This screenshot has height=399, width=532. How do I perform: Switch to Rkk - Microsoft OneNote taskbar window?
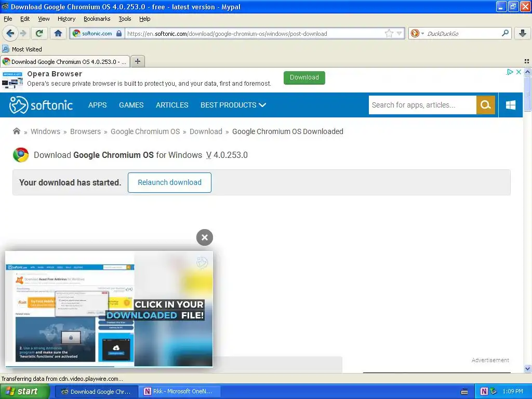[180, 392]
